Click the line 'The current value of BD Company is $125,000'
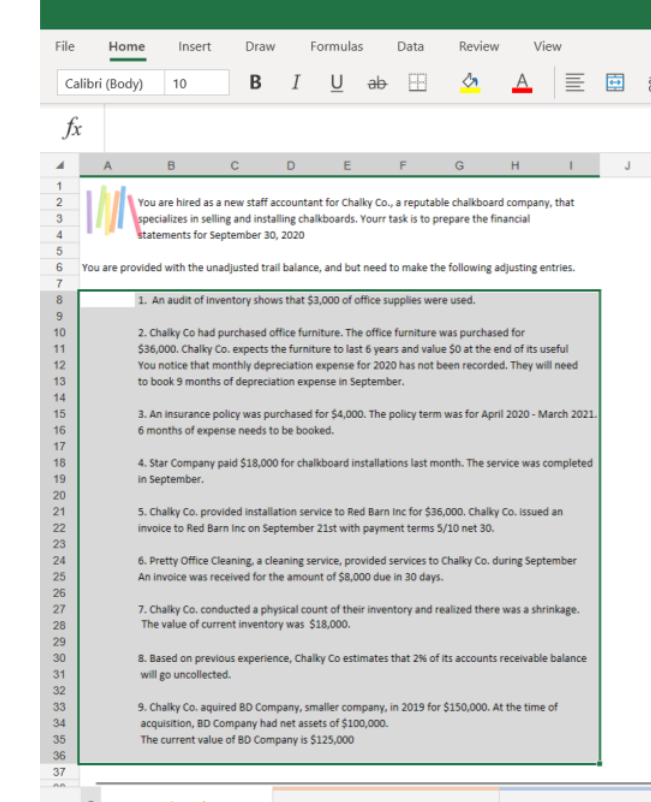 tap(247, 740)
